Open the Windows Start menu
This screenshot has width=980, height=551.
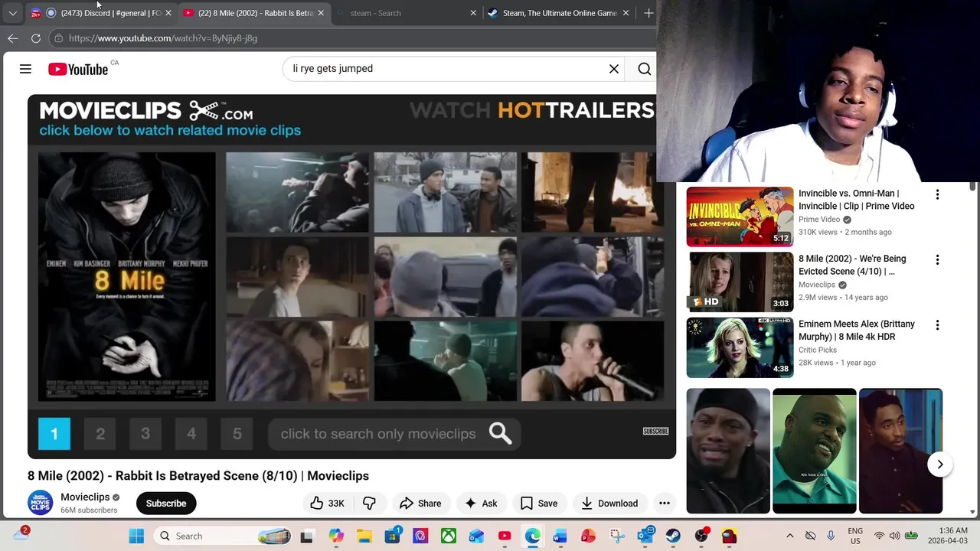[x=136, y=536]
